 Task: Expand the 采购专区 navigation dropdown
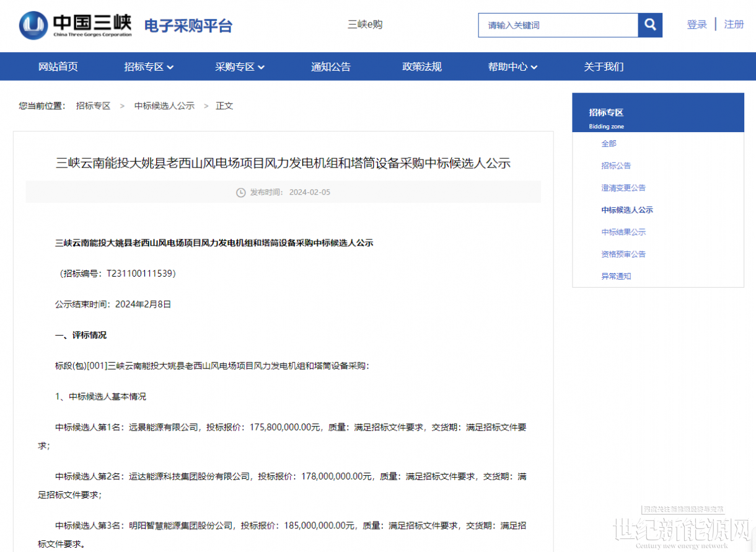240,66
